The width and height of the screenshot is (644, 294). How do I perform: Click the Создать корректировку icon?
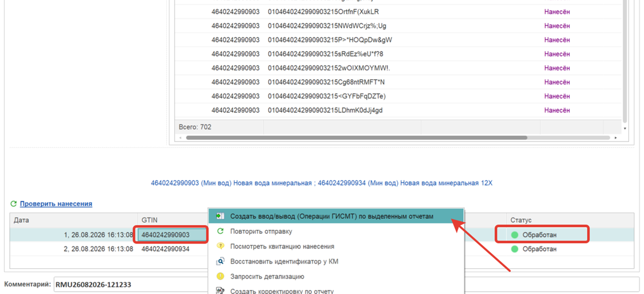(x=220, y=291)
